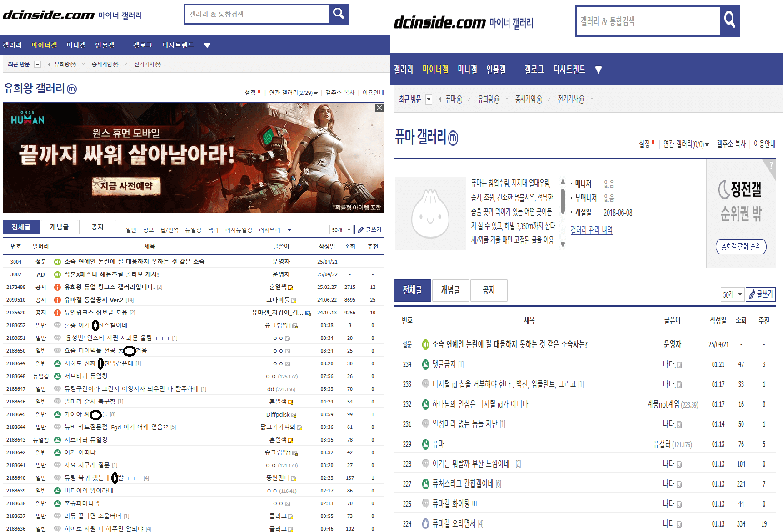Open 50개 page-size dropdown on 퓨마 page
This screenshot has height=532, width=783.
[x=732, y=294]
